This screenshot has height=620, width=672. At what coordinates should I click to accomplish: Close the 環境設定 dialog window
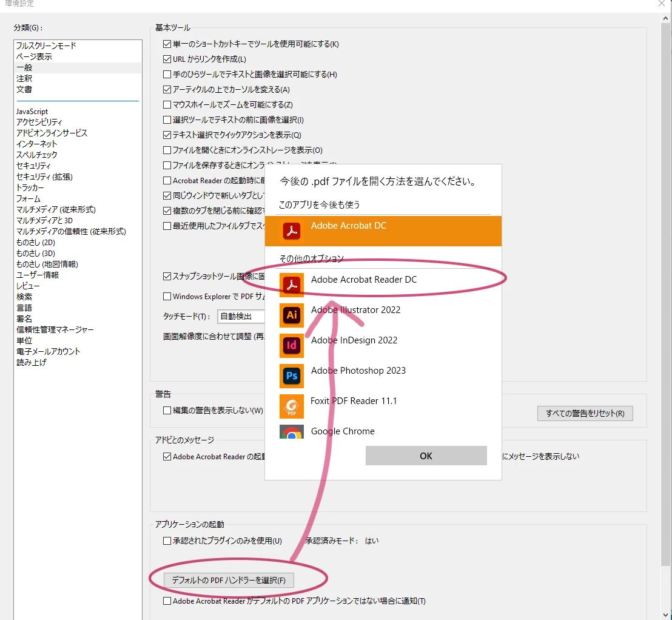[662, 4]
